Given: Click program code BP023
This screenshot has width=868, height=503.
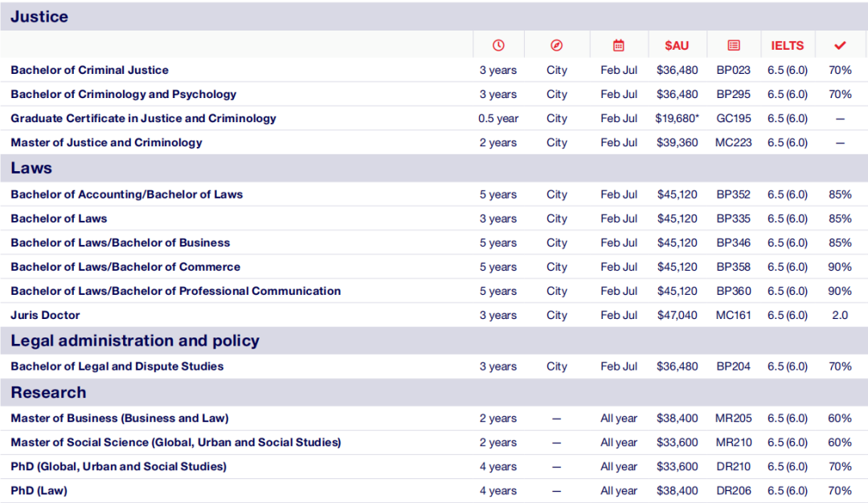Looking at the screenshot, I should point(734,70).
